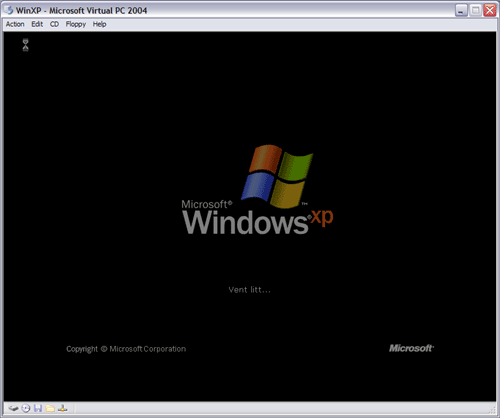This screenshot has height=418, width=500.
Task: Click the network adapter status icon
Action: (x=63, y=408)
